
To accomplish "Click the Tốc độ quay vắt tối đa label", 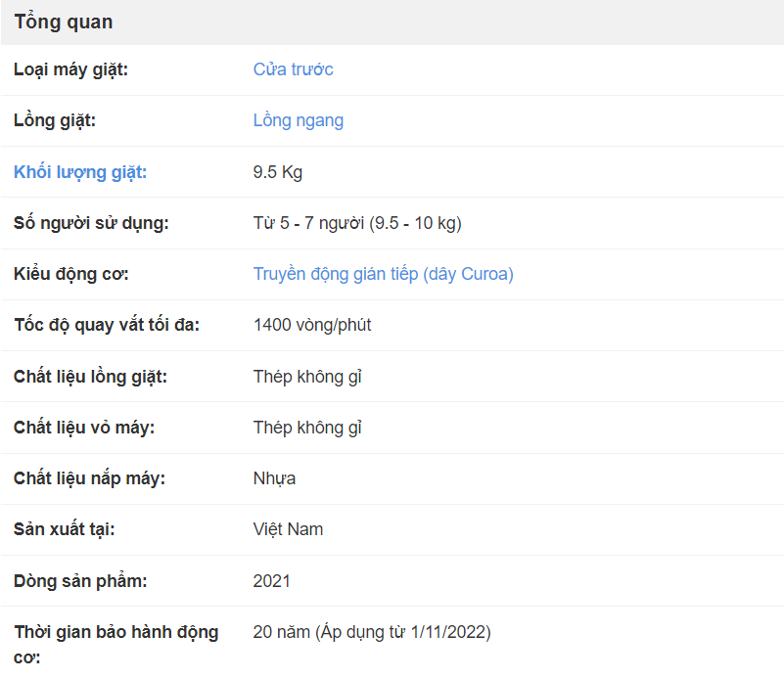I will 107,325.
